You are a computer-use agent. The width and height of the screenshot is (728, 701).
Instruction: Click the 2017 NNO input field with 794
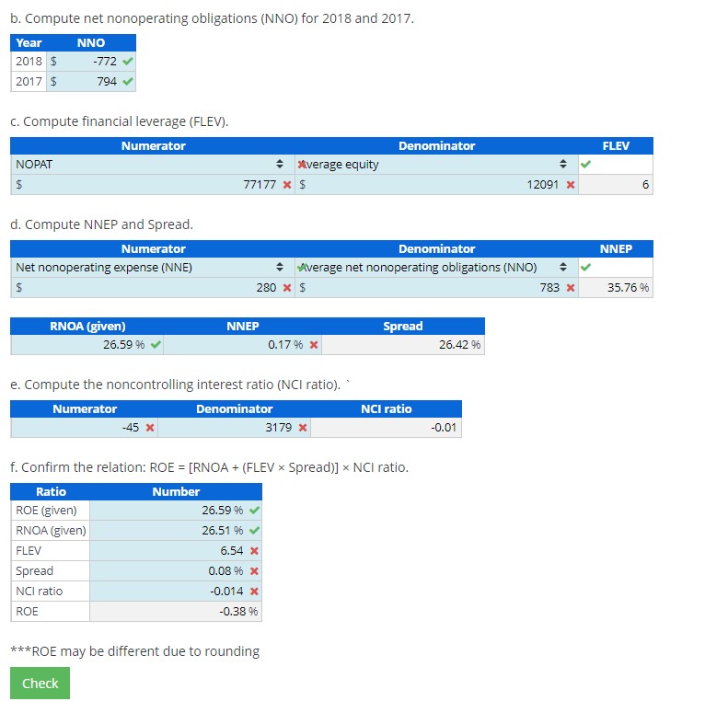pyautogui.click(x=91, y=82)
